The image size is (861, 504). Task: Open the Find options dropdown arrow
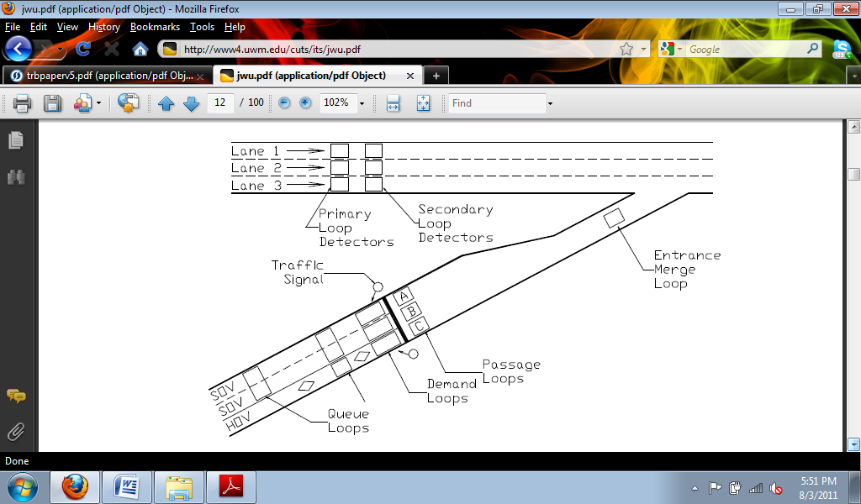tap(550, 103)
